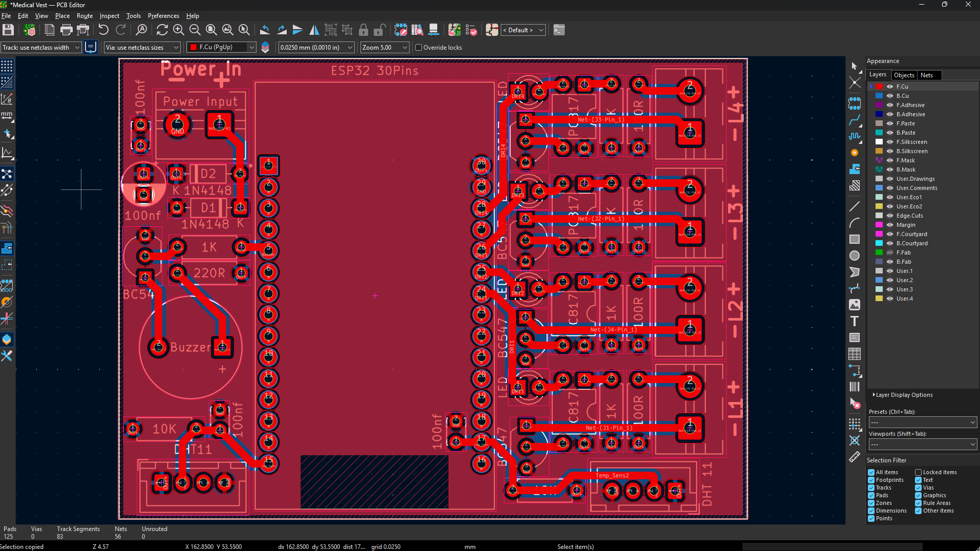This screenshot has width=980, height=551.
Task: Check the Locked items filter
Action: 918,472
